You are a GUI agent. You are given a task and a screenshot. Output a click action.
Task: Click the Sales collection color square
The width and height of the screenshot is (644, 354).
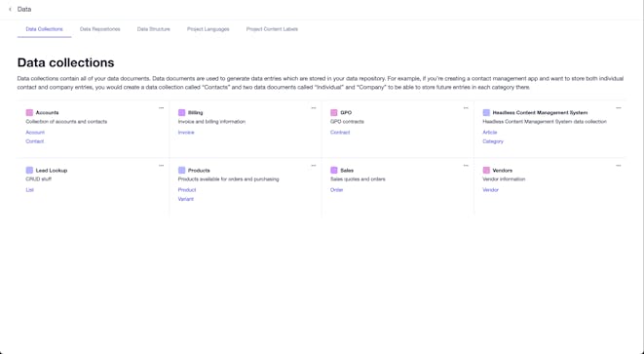point(334,171)
